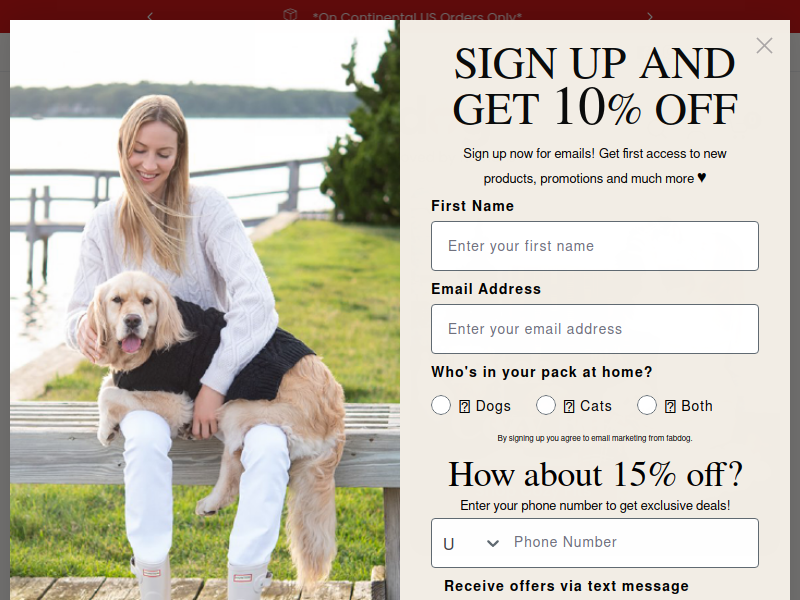The image size is (800, 600).
Task: Show next announcement with right arrow
Action: (x=649, y=17)
